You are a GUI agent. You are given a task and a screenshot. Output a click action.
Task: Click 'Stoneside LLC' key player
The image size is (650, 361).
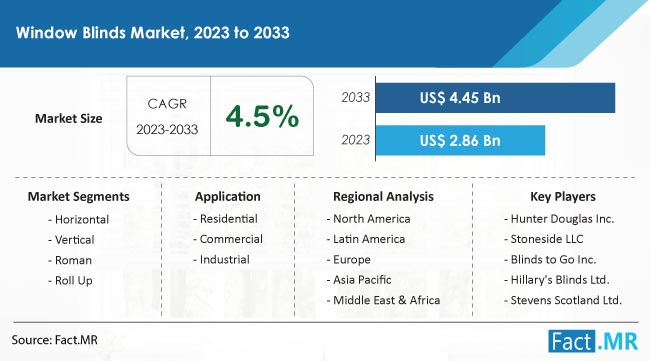[x=547, y=239]
